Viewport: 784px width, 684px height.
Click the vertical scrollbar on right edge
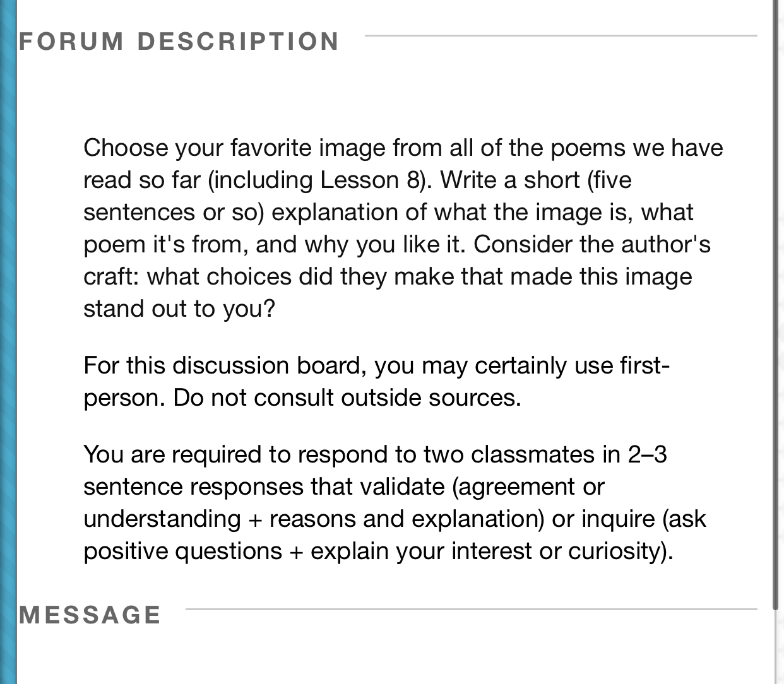pyautogui.click(x=776, y=303)
